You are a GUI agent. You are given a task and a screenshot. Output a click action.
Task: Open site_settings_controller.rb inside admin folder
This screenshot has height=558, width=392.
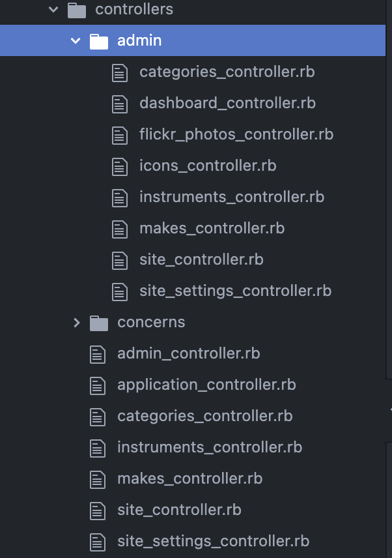click(235, 291)
